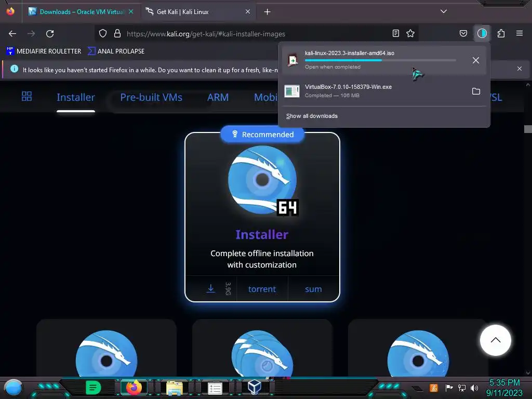The height and width of the screenshot is (399, 532).
Task: Select the ARM section tab
Action: (218, 97)
